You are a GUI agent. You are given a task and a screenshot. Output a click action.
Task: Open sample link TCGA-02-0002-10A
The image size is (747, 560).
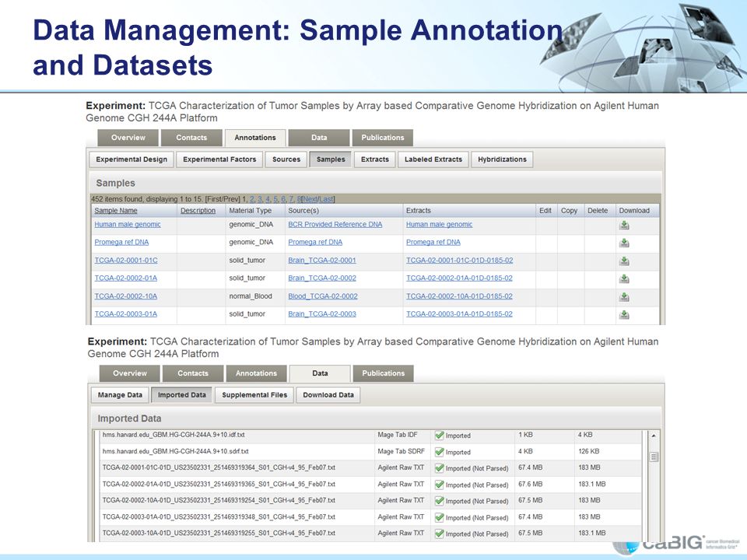[126, 296]
